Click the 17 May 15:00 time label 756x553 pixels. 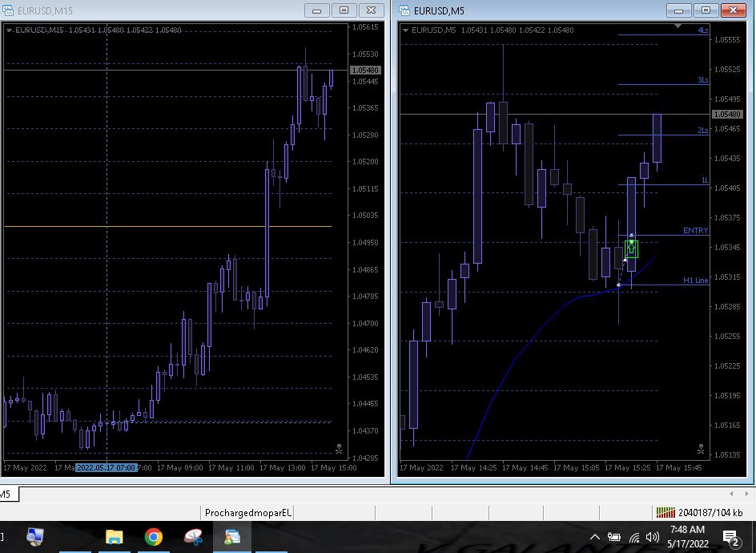coord(334,467)
